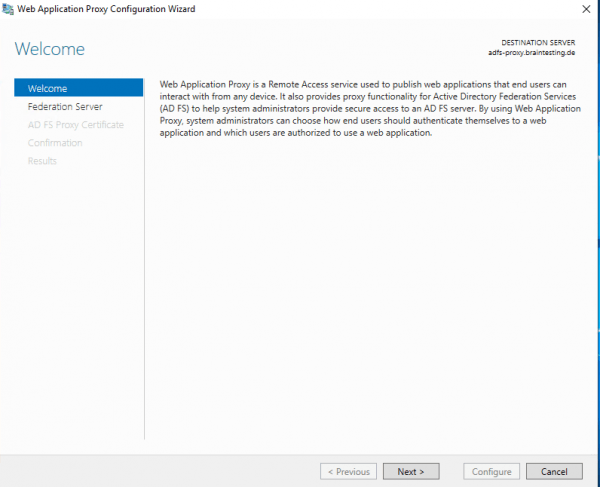Click the disabled Configure button
600x487 pixels.
tap(491, 471)
